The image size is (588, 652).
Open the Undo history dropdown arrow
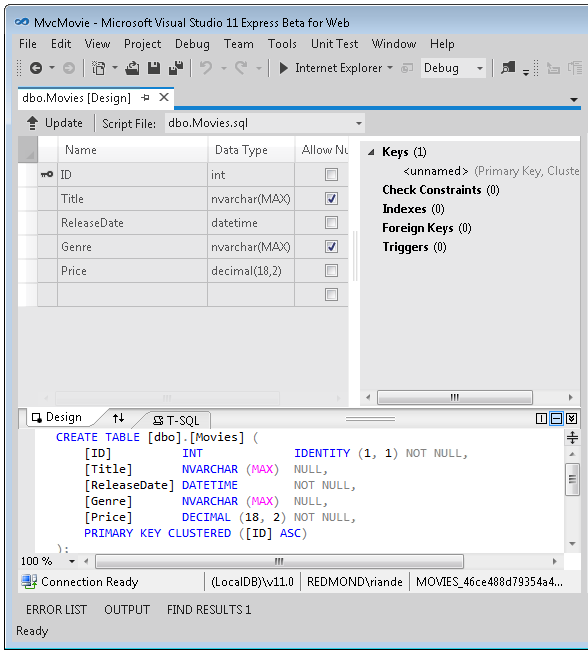(224, 68)
